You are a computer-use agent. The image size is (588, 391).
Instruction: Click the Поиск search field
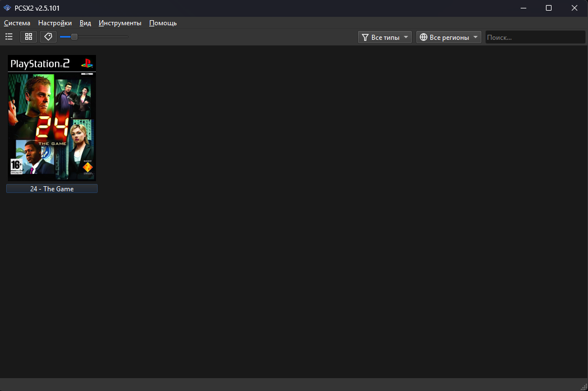535,37
